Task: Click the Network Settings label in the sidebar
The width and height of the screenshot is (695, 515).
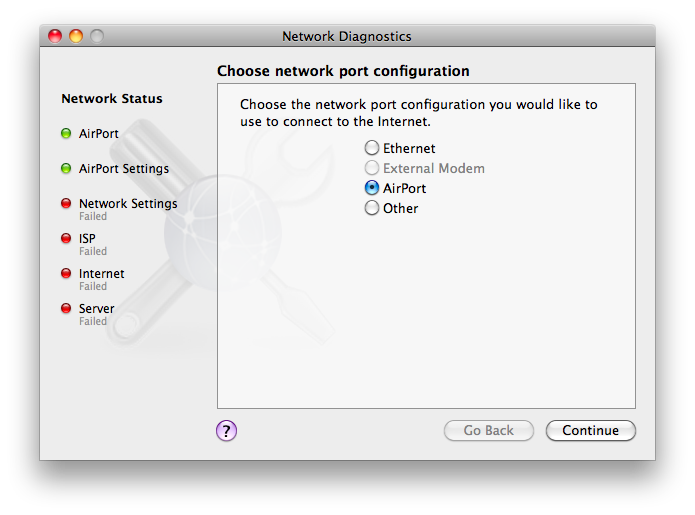Action: click(128, 204)
